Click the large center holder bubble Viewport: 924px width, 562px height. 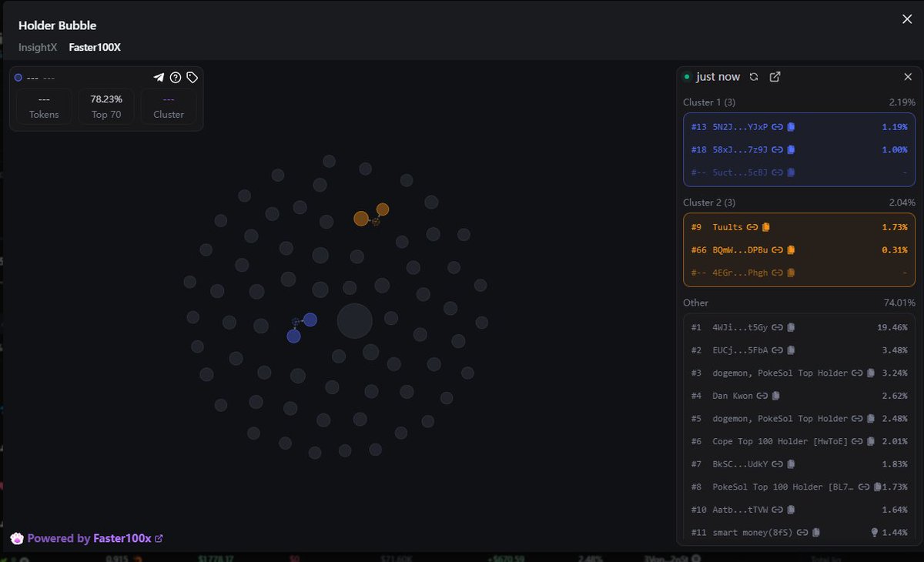point(354,321)
